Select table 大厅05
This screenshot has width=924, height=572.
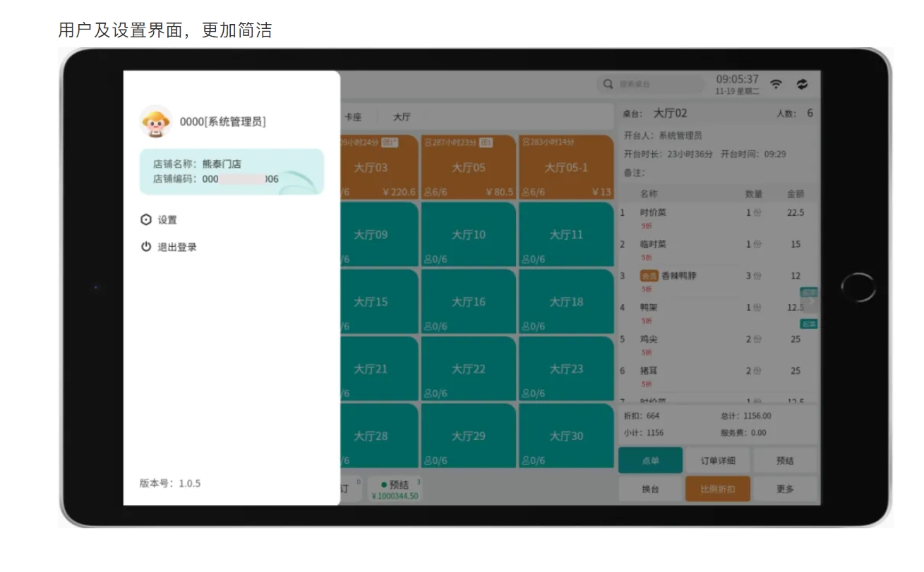click(469, 167)
